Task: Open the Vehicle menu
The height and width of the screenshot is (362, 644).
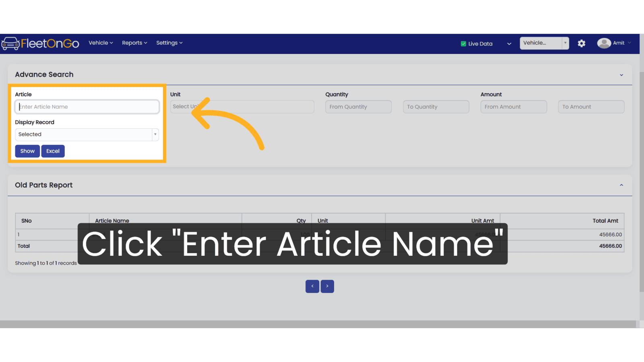Action: pos(101,43)
